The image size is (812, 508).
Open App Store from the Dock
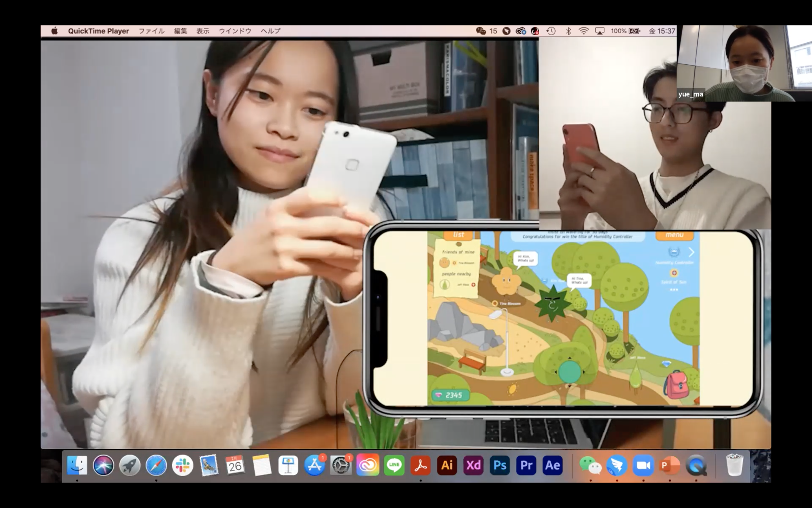click(x=315, y=465)
